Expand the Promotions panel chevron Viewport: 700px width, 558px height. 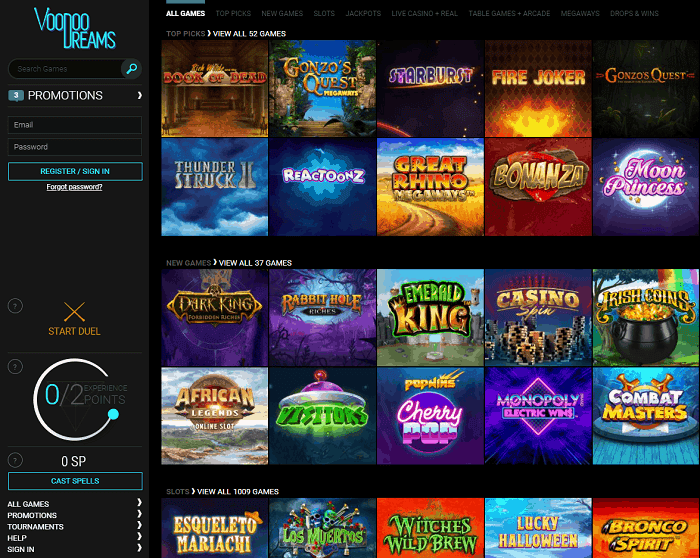coord(140,95)
